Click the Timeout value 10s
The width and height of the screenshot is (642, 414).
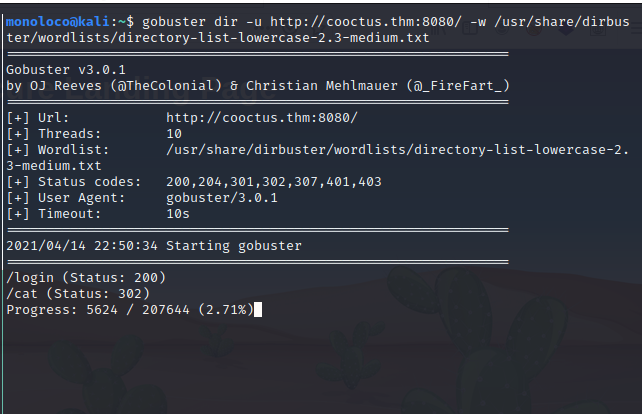178,214
